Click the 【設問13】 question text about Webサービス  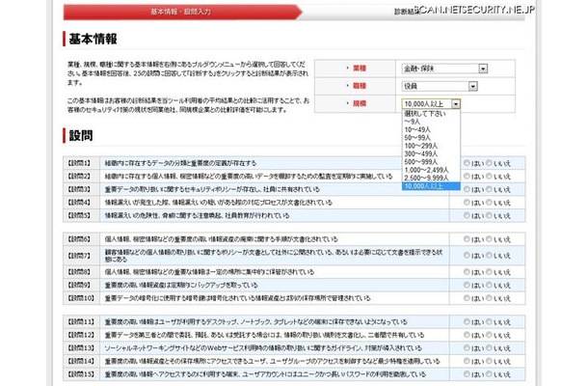(263, 348)
